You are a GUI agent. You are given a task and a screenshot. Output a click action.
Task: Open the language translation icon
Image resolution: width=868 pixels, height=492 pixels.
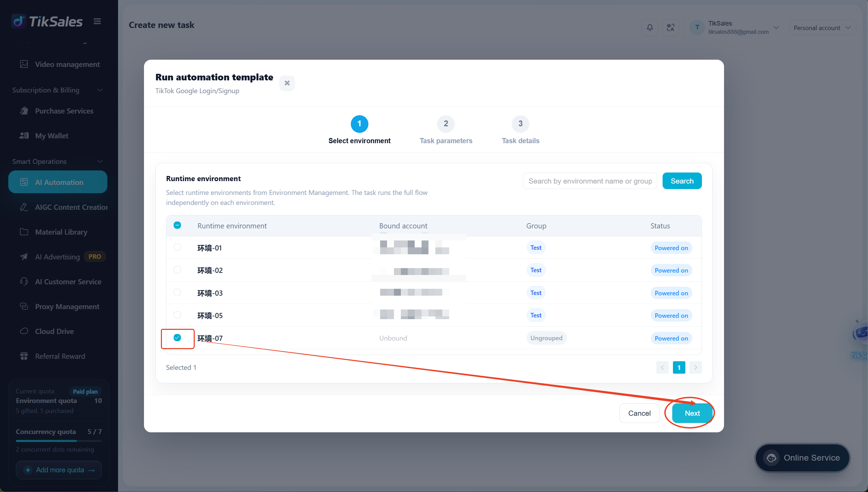point(671,28)
